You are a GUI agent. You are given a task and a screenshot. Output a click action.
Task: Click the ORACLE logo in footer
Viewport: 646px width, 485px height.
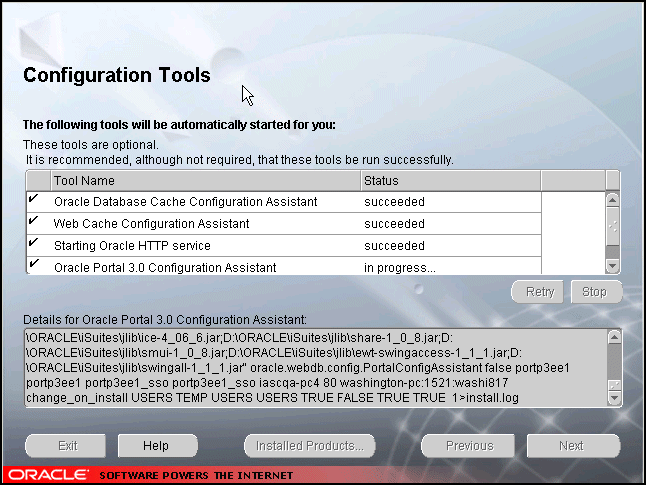48,475
